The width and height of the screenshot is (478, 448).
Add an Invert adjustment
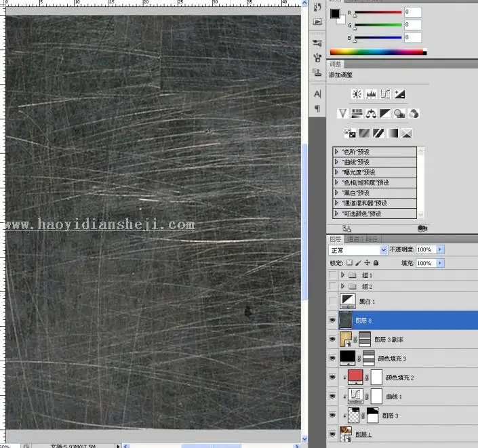point(350,134)
